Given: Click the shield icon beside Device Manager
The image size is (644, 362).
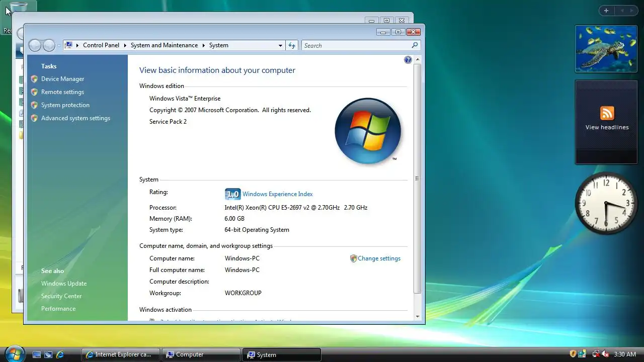Looking at the screenshot, I should [34, 79].
